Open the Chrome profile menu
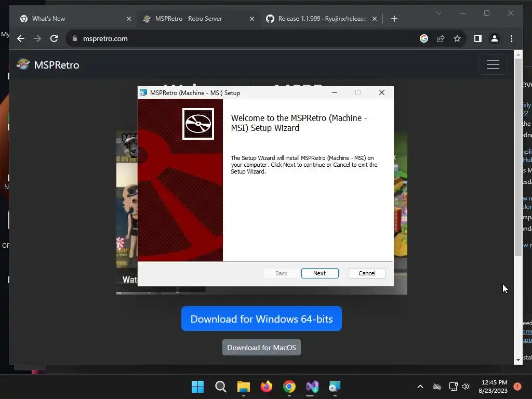 tap(495, 38)
